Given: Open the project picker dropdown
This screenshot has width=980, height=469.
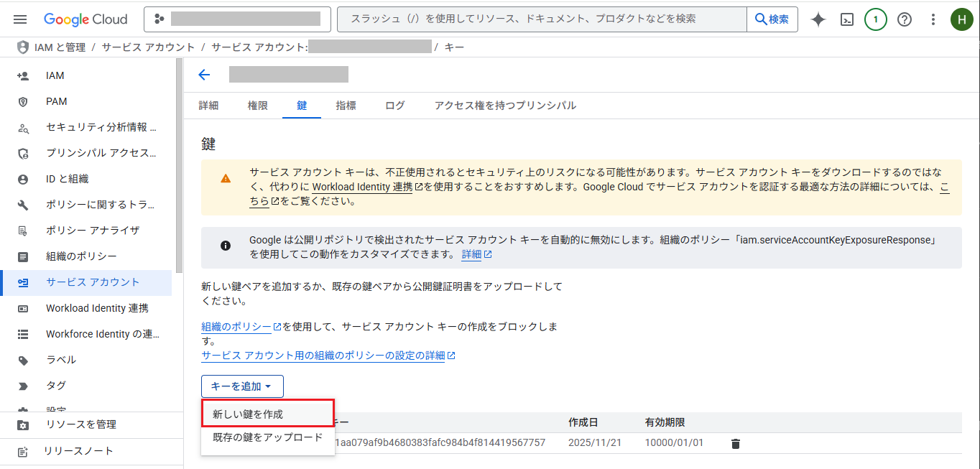Looking at the screenshot, I should (237, 19).
